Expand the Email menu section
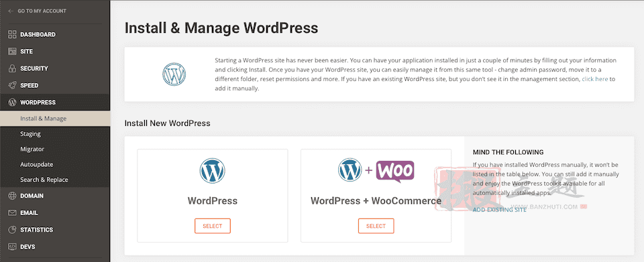The height and width of the screenshot is (262, 644). (x=55, y=213)
